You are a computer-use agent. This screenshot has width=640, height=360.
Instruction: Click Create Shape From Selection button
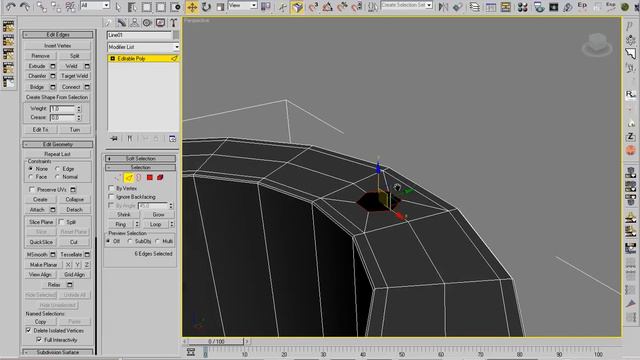click(58, 97)
